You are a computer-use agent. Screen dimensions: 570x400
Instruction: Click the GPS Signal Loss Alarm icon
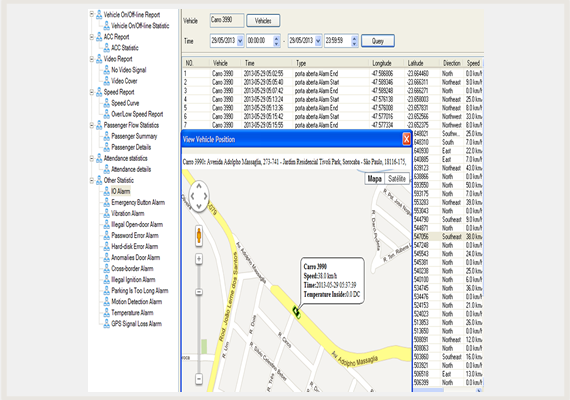[107, 324]
